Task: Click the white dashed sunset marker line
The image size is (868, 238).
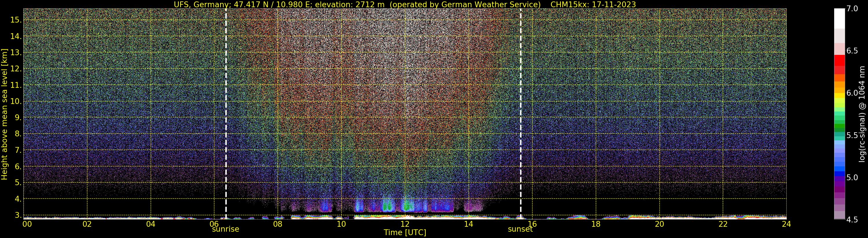Action: click(521, 114)
